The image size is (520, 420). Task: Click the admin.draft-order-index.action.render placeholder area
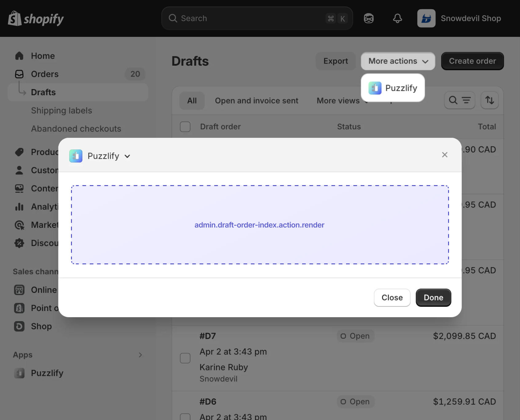pyautogui.click(x=260, y=225)
